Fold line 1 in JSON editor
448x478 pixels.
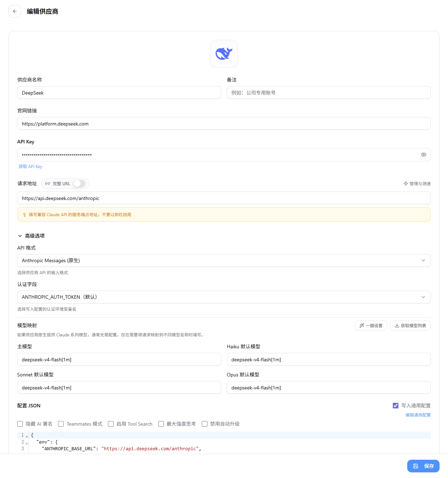pyautogui.click(x=27, y=437)
